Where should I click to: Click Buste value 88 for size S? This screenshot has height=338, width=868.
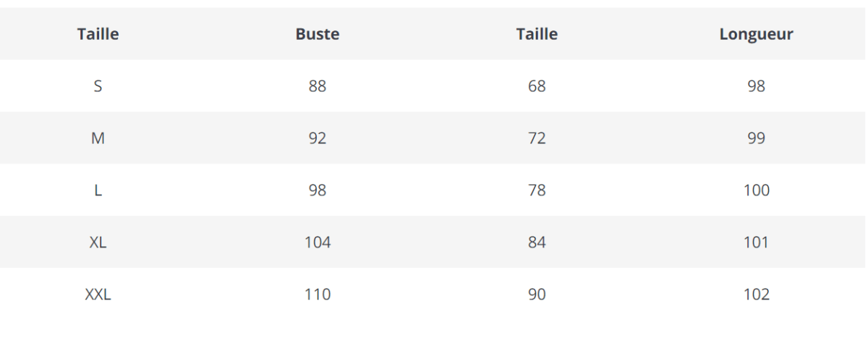pyautogui.click(x=318, y=86)
